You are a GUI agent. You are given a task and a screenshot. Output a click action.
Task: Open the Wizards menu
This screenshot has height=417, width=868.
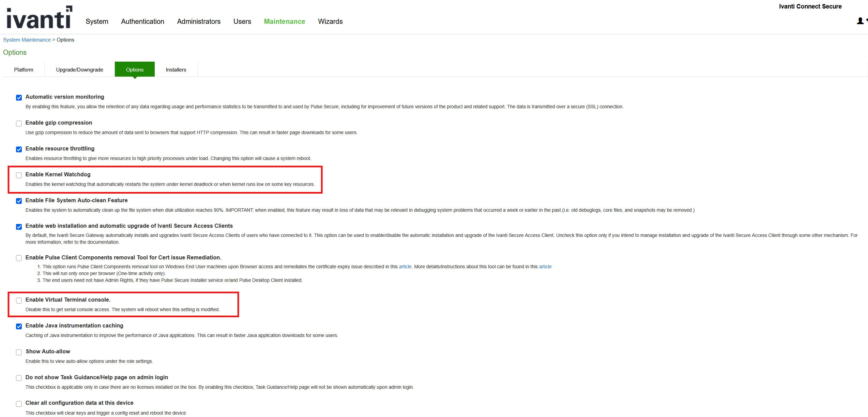click(330, 21)
